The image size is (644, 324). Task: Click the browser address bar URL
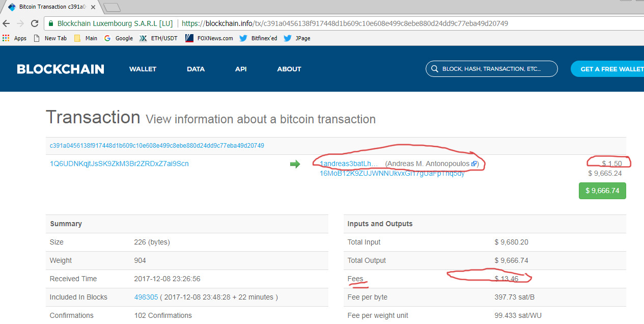tap(345, 23)
